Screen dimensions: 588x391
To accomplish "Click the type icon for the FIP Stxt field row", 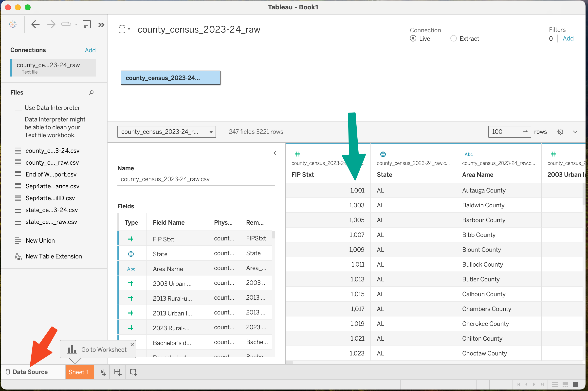I will click(x=130, y=239).
